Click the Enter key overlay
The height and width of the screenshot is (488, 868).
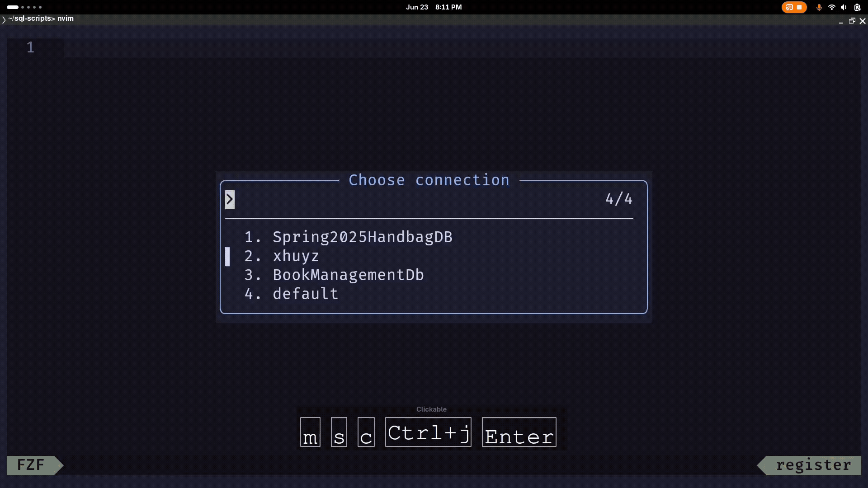point(519,432)
